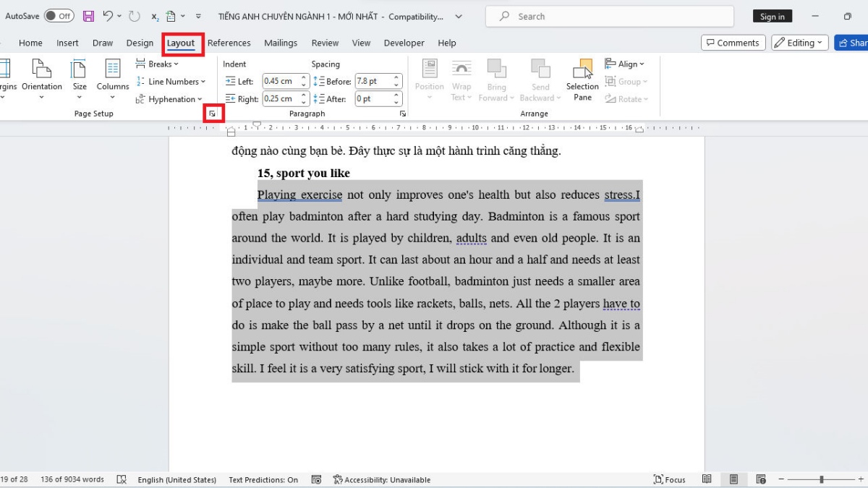The height and width of the screenshot is (488, 868).
Task: Click the Sign in button
Action: (x=772, y=16)
